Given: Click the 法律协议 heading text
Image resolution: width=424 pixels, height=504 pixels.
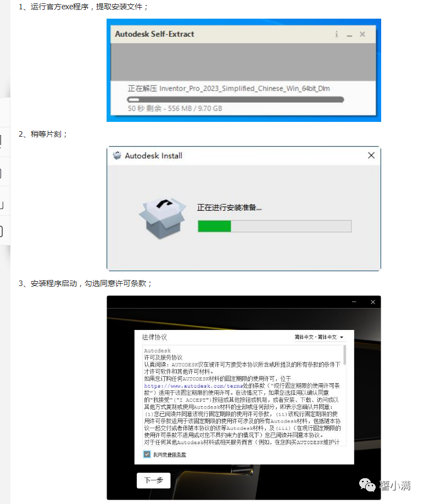Looking at the screenshot, I should pyautogui.click(x=154, y=337).
